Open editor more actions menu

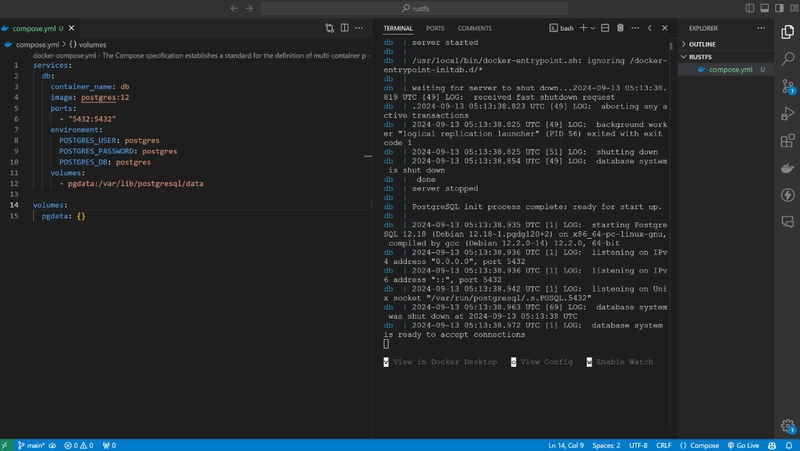359,28
